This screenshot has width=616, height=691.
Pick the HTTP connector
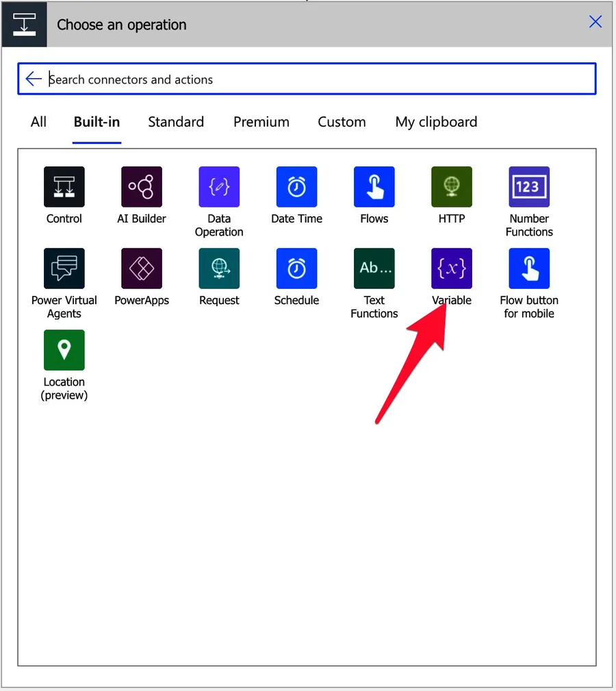[x=451, y=187]
